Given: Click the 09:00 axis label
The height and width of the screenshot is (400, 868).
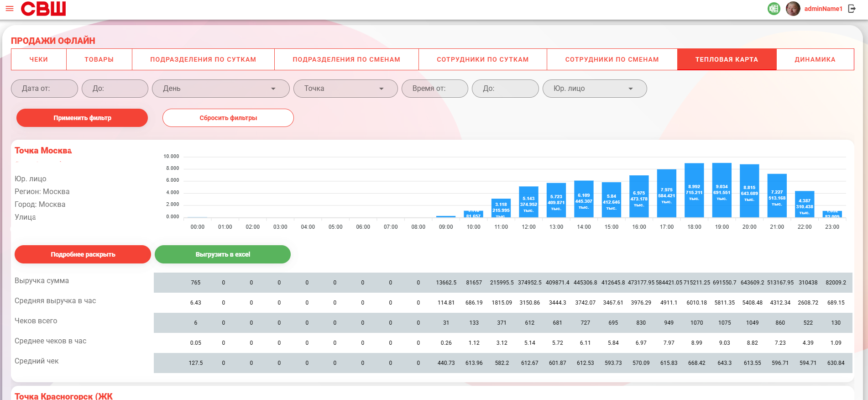Looking at the screenshot, I should tap(446, 227).
